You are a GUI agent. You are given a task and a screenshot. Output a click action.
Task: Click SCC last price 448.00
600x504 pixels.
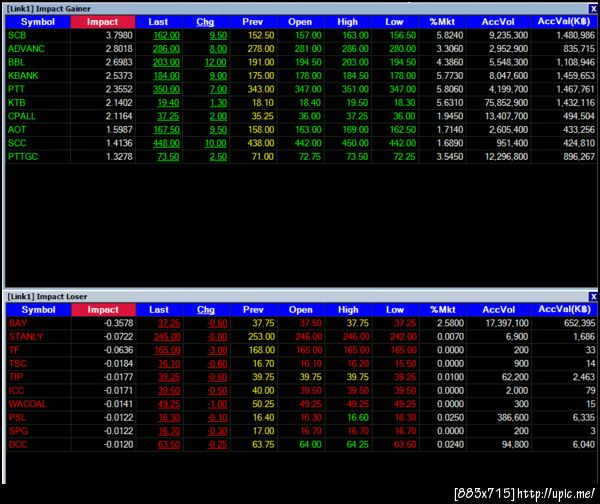(166, 143)
